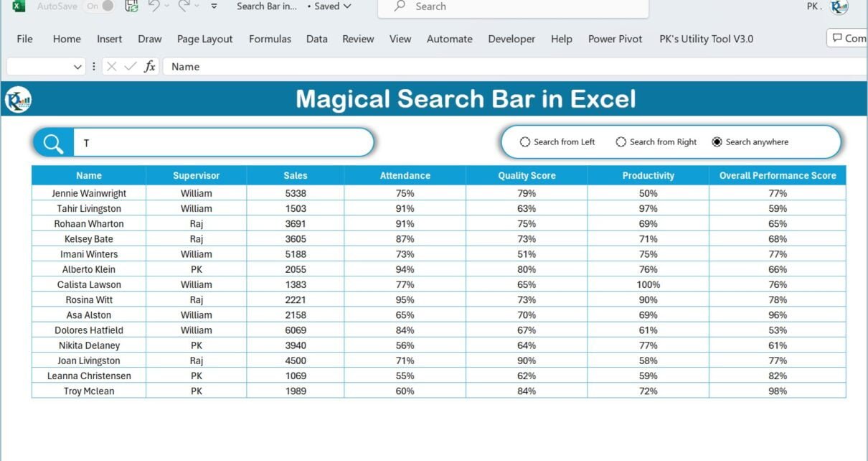The image size is (868, 461).
Task: Click the Save icon in Quick Access Toolbar
Action: pos(131,6)
